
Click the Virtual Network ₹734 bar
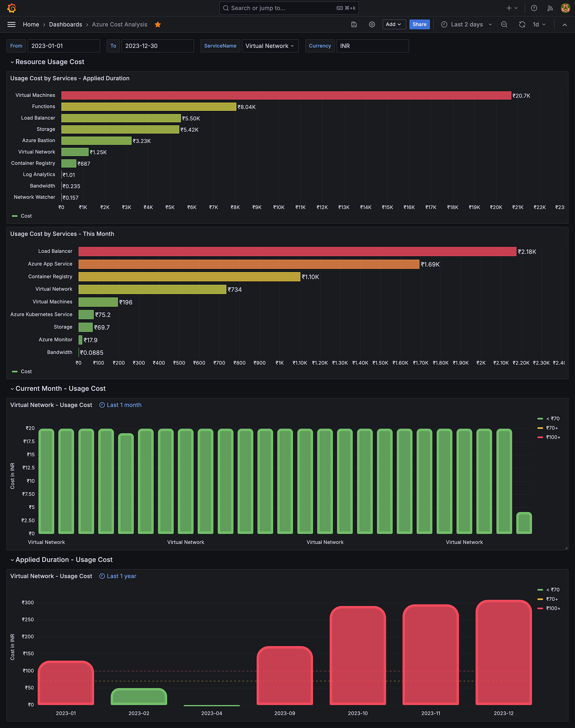click(x=152, y=289)
